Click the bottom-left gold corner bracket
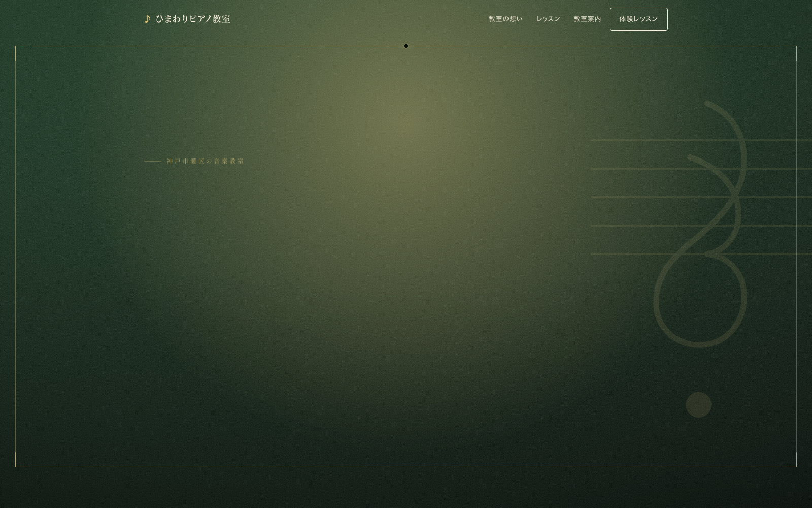Viewport: 812px width, 508px height. coord(23,460)
